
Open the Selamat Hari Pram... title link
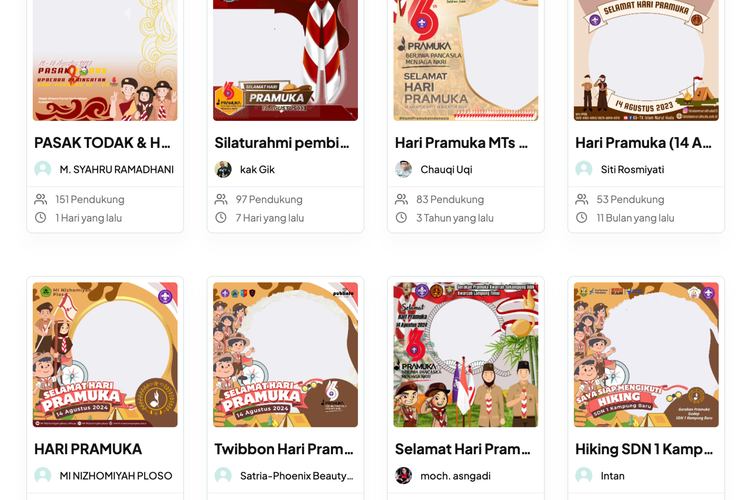pos(463,449)
